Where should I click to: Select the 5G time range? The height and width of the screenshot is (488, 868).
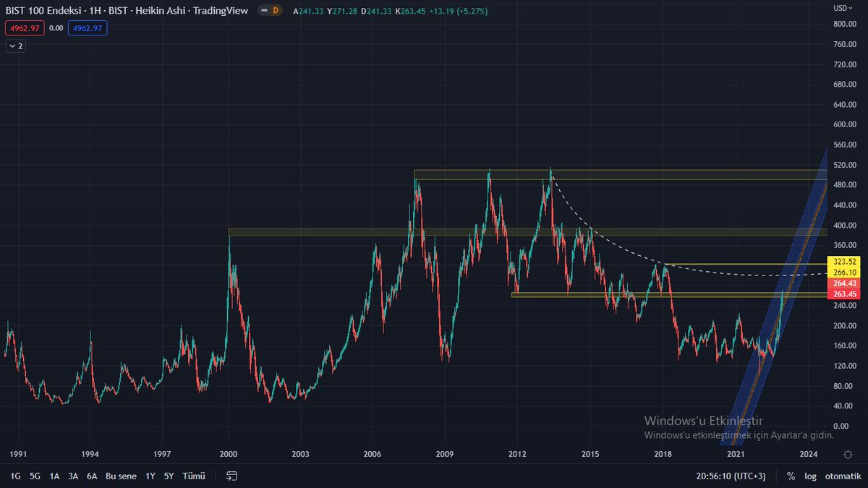tap(35, 476)
